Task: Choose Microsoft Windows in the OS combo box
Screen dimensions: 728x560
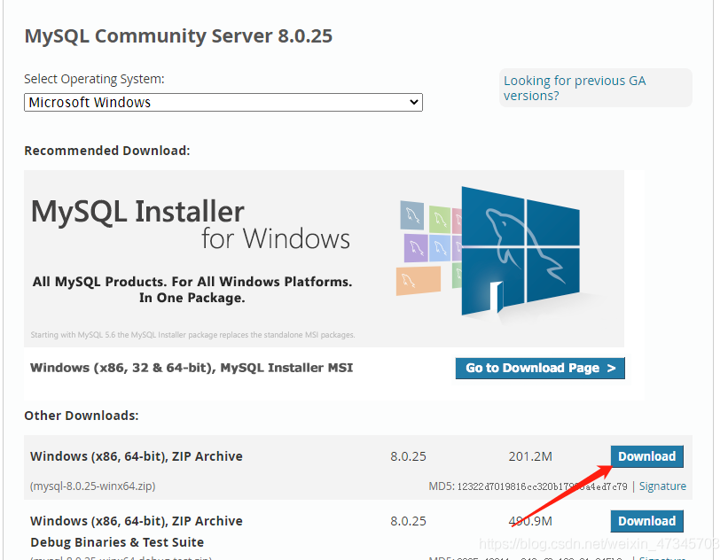Action: (x=223, y=102)
